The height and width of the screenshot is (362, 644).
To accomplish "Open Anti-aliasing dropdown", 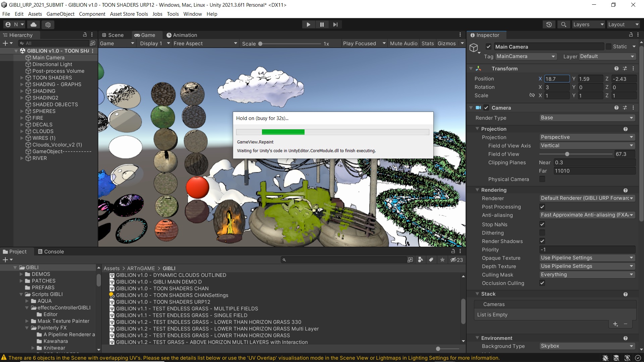I will [x=587, y=215].
